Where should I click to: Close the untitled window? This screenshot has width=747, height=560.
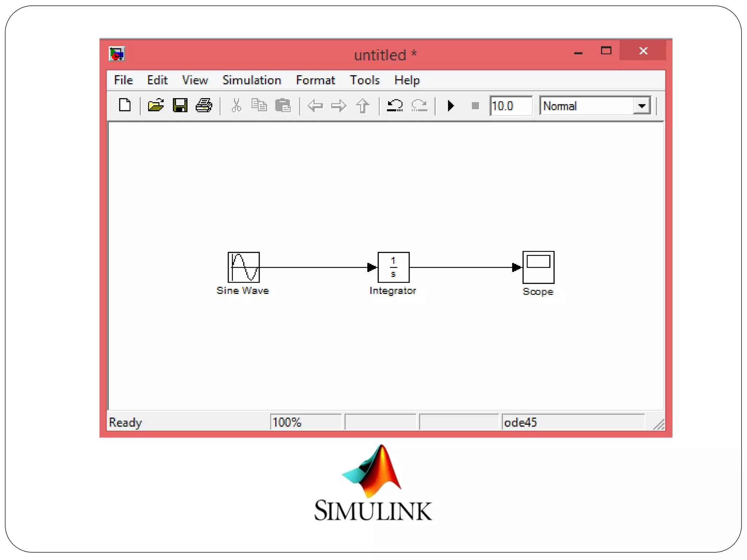[x=643, y=51]
